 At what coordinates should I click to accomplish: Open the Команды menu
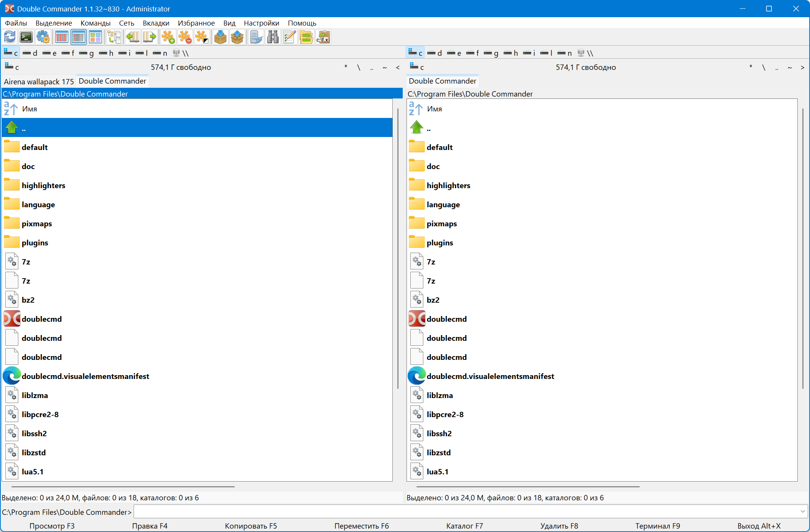point(95,23)
